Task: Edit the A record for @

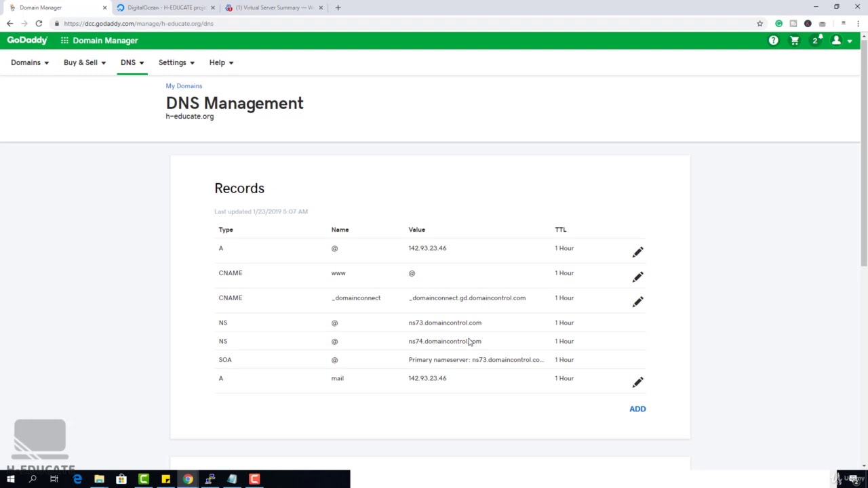Action: coord(637,252)
